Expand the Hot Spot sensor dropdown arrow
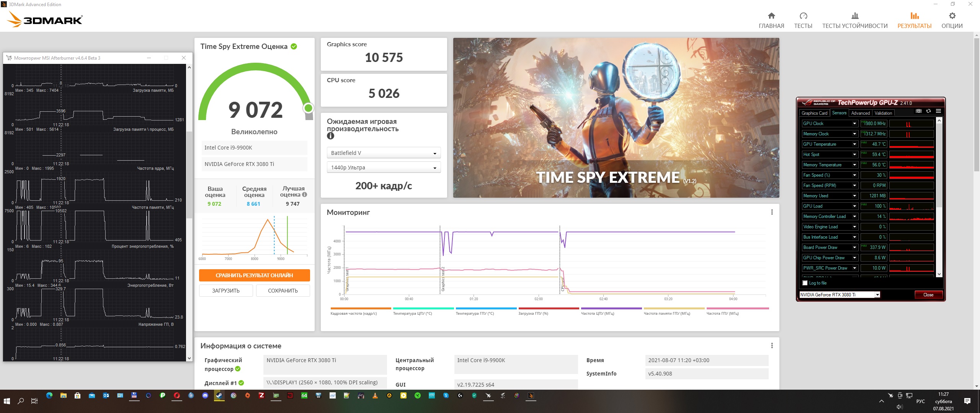 click(854, 154)
